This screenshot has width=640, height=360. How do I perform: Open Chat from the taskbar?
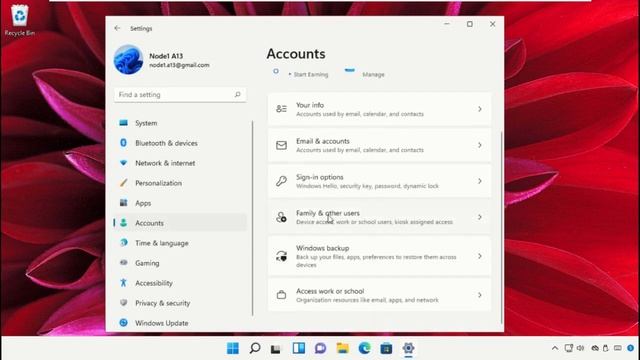click(x=320, y=348)
